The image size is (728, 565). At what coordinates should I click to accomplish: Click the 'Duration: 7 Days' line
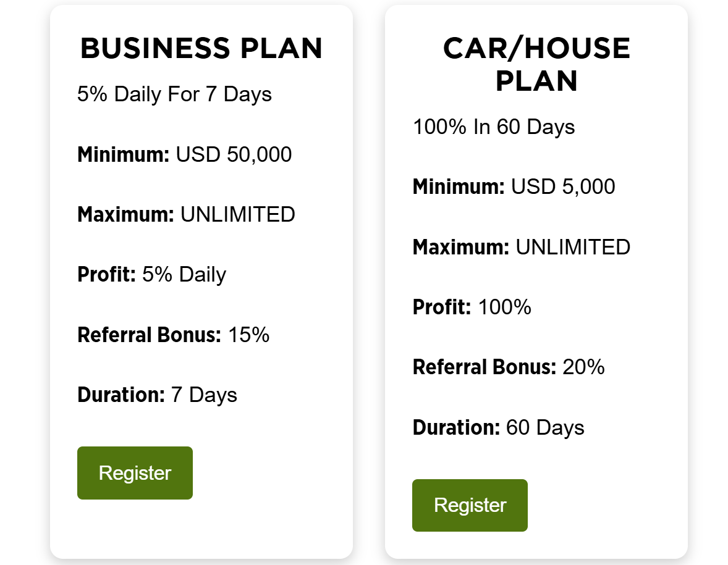(x=157, y=395)
